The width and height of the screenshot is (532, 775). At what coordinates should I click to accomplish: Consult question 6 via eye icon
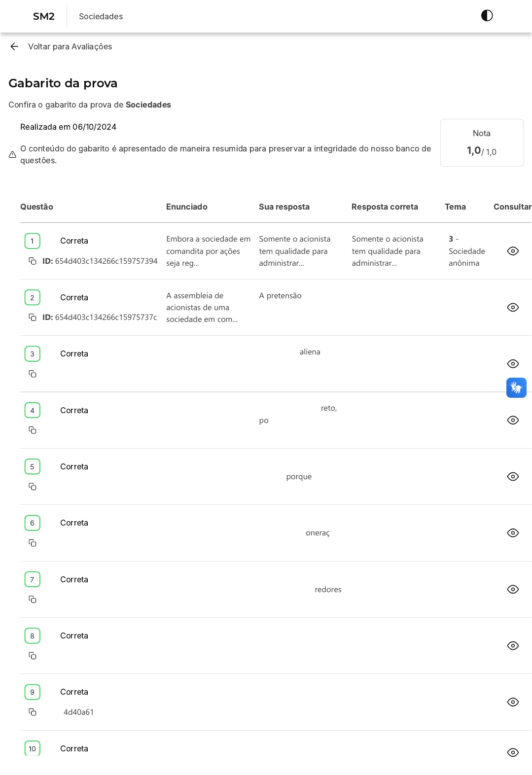point(513,533)
